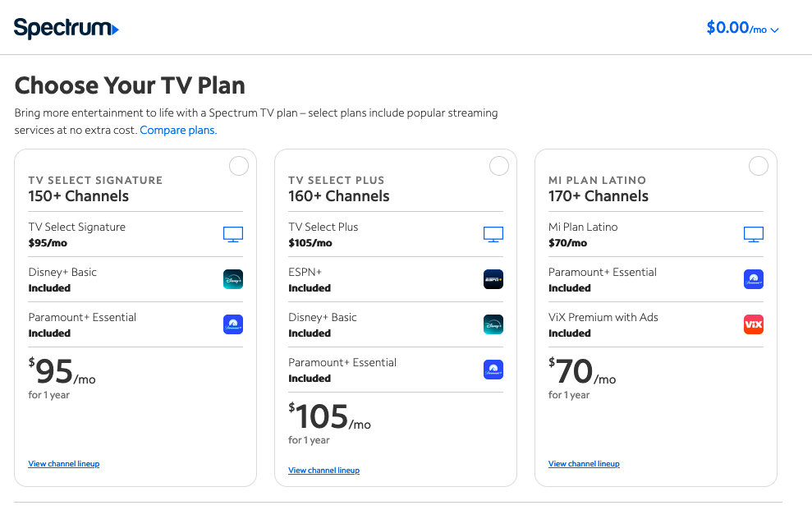Screen dimensions: 812x510
Task: Click Paramount+ icon in TV Select Signature card
Action: pos(233,324)
